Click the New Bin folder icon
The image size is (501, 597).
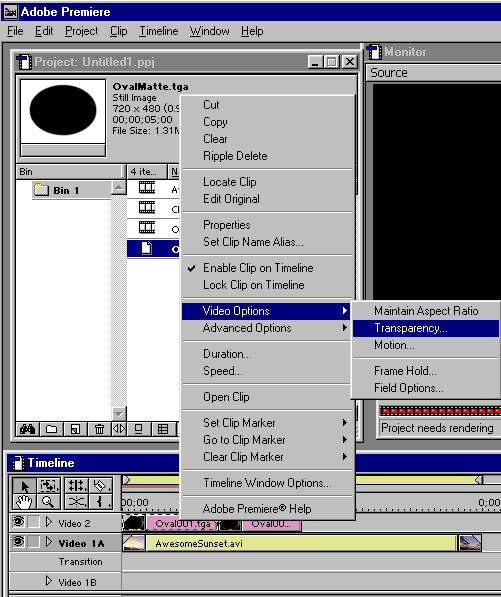(51, 429)
